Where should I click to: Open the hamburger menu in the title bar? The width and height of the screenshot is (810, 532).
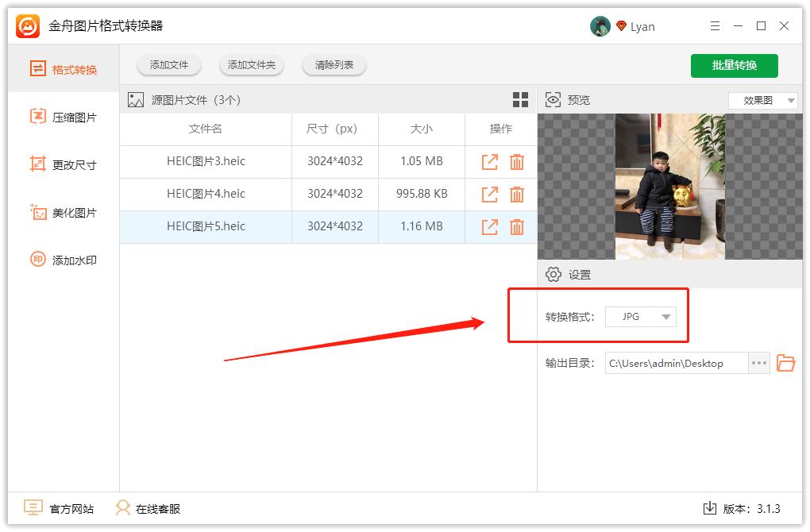715,25
